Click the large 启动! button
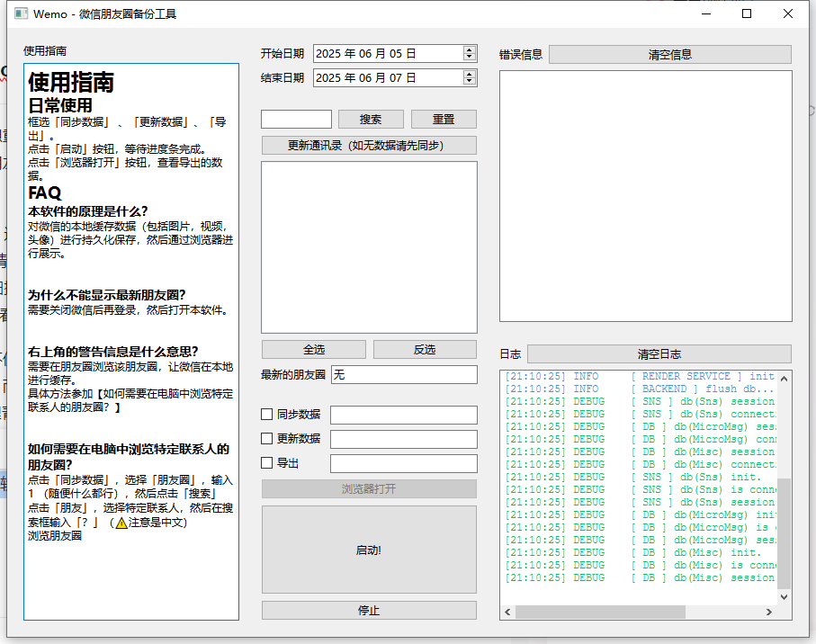The width and height of the screenshot is (816, 644). click(369, 550)
